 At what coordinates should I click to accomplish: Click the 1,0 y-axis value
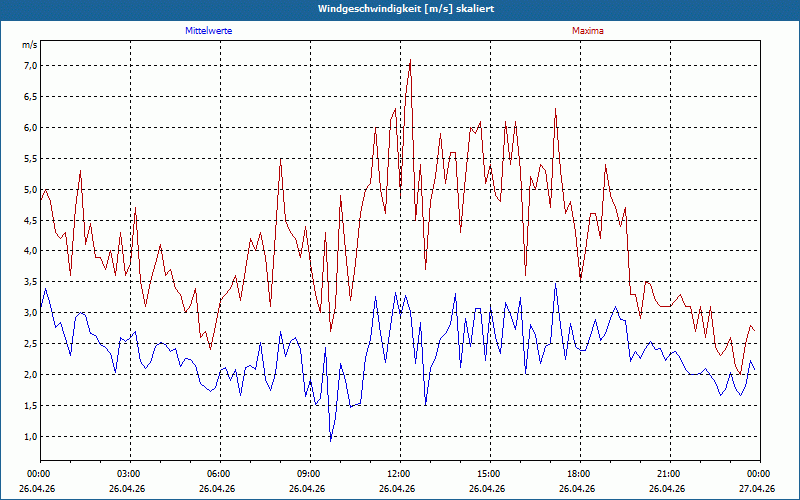pyautogui.click(x=31, y=437)
